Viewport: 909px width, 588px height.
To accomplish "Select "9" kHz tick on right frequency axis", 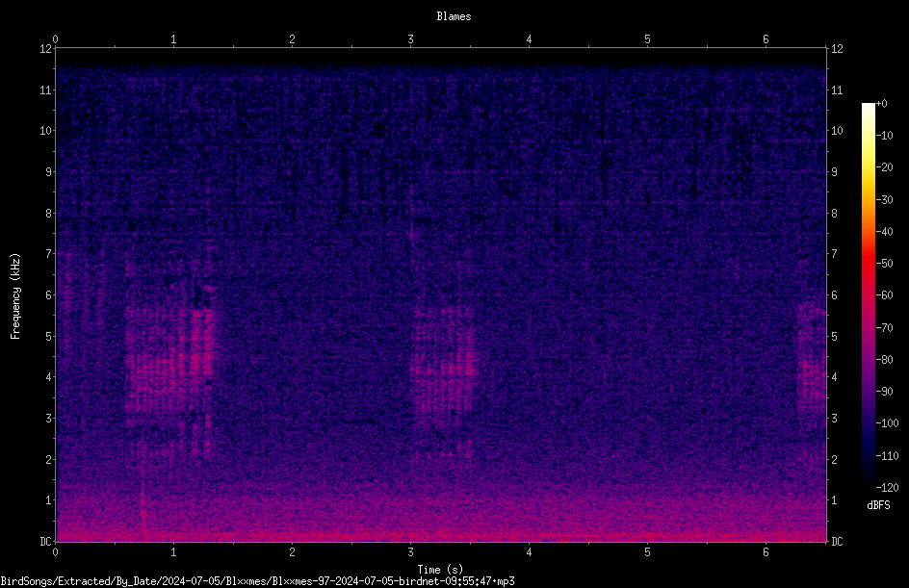I will [x=834, y=172].
